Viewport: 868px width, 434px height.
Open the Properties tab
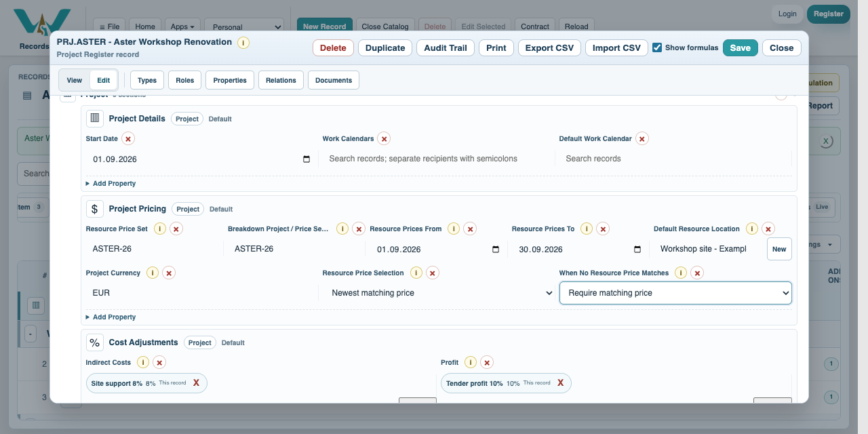pos(230,80)
